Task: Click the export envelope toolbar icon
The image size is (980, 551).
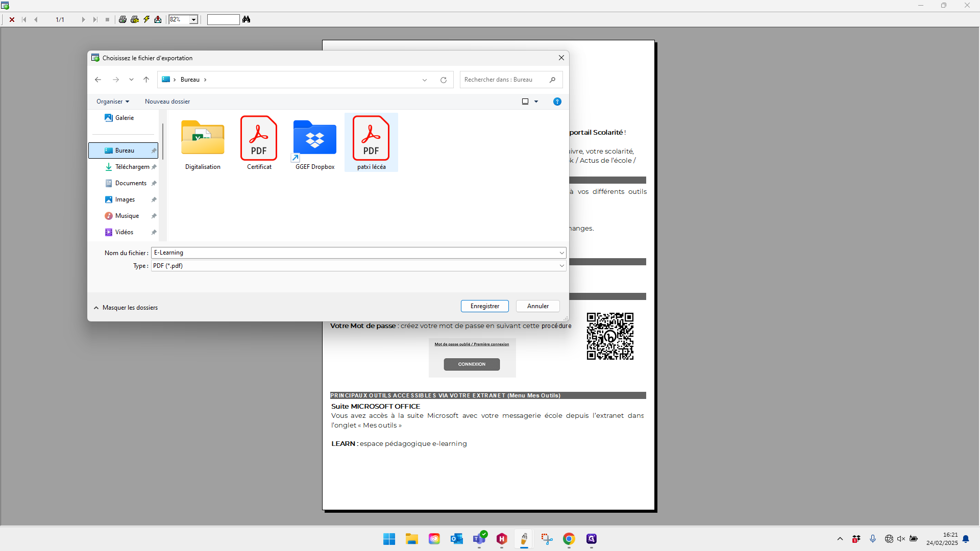Action: pos(158,19)
